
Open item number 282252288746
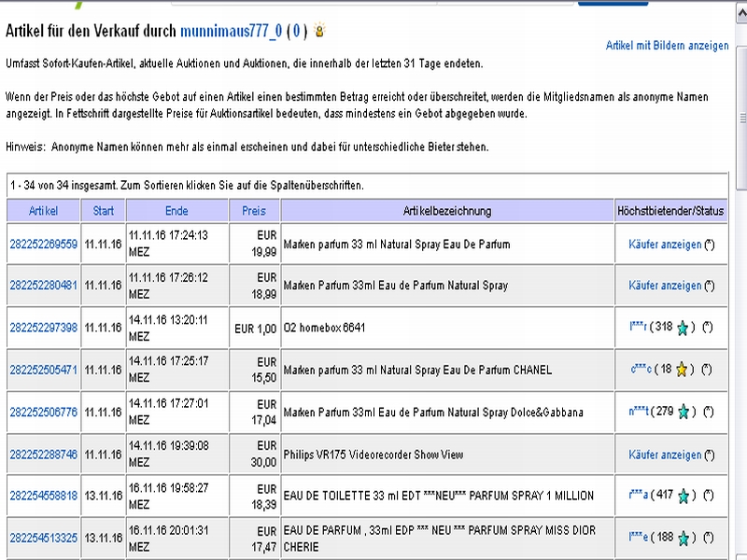pos(43,455)
